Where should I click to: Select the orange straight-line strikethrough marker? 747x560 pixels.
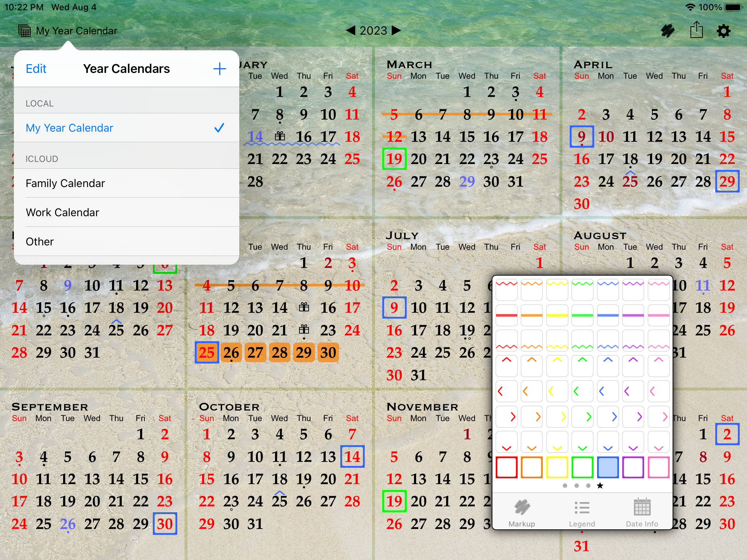532,315
